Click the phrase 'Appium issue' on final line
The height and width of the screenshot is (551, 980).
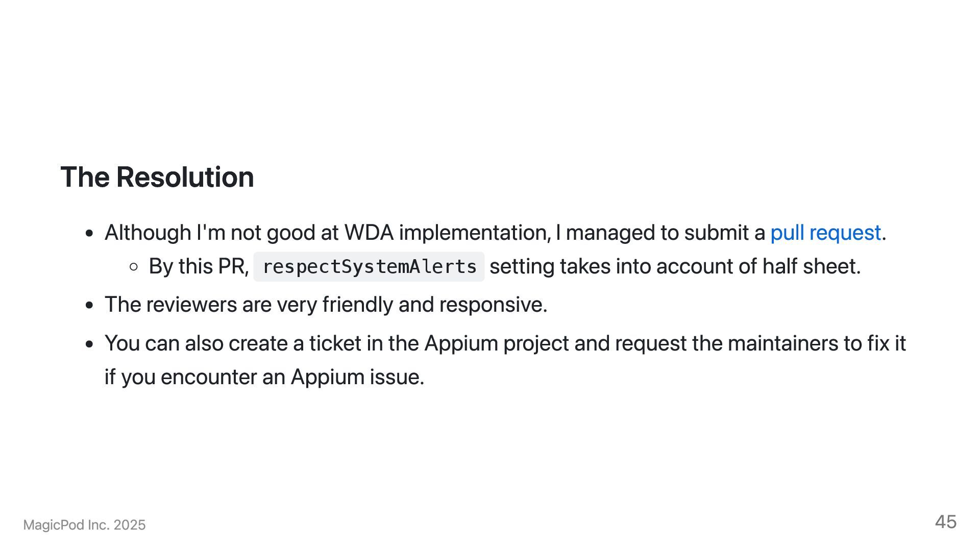(357, 378)
